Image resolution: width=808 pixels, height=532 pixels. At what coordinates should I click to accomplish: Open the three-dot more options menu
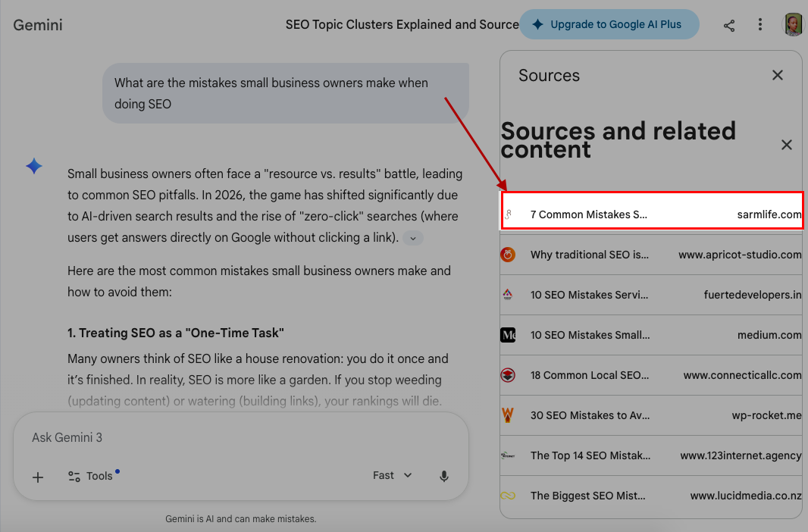(760, 25)
